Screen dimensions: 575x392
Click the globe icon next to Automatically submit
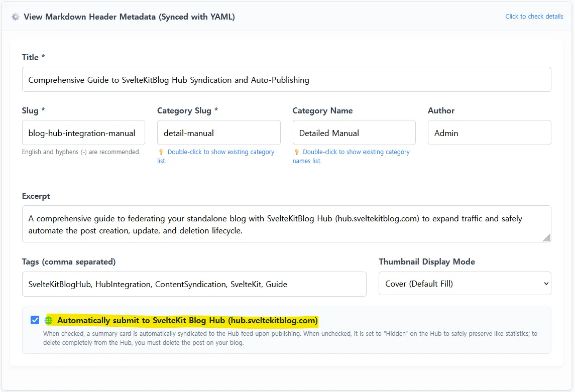click(x=48, y=321)
